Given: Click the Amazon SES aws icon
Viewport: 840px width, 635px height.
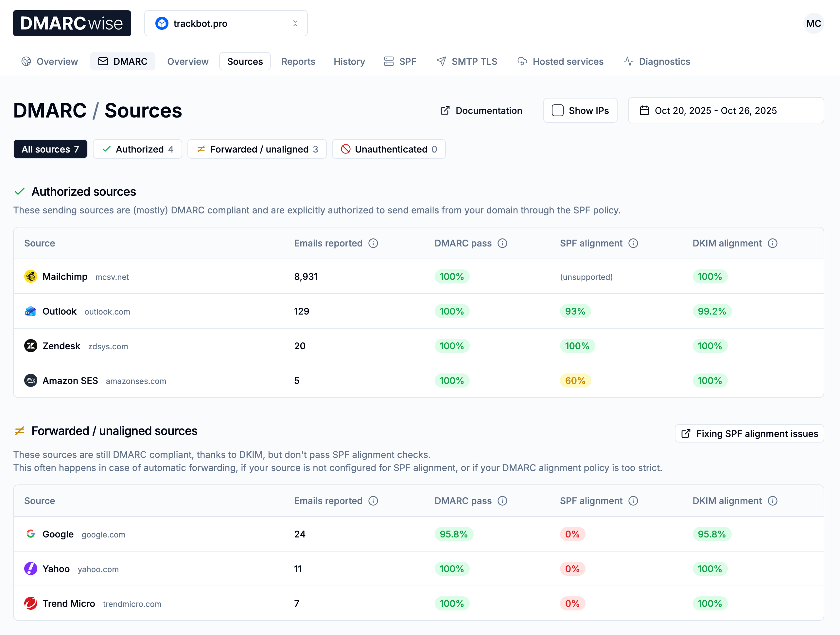Looking at the screenshot, I should [30, 380].
